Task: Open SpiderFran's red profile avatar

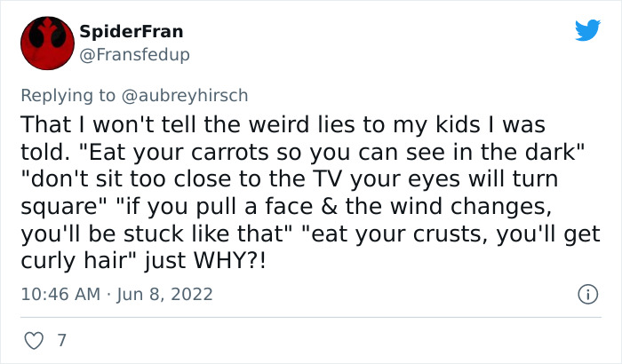Action: tap(44, 43)
